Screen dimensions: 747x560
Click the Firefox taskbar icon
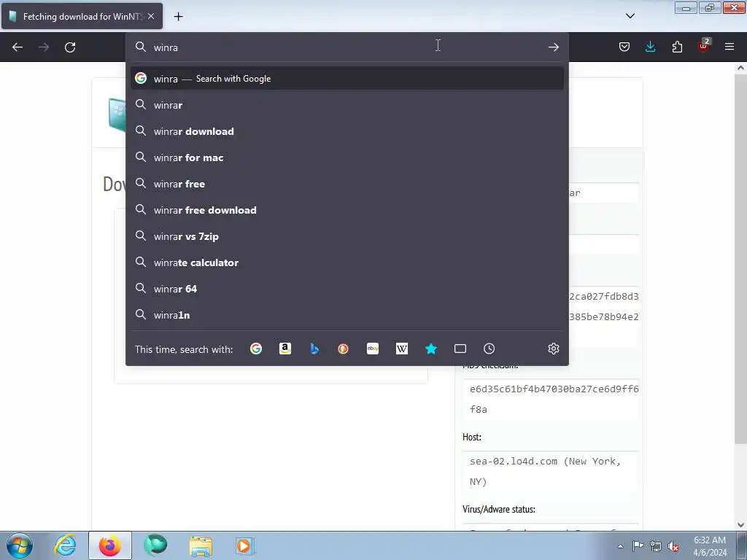(x=110, y=545)
